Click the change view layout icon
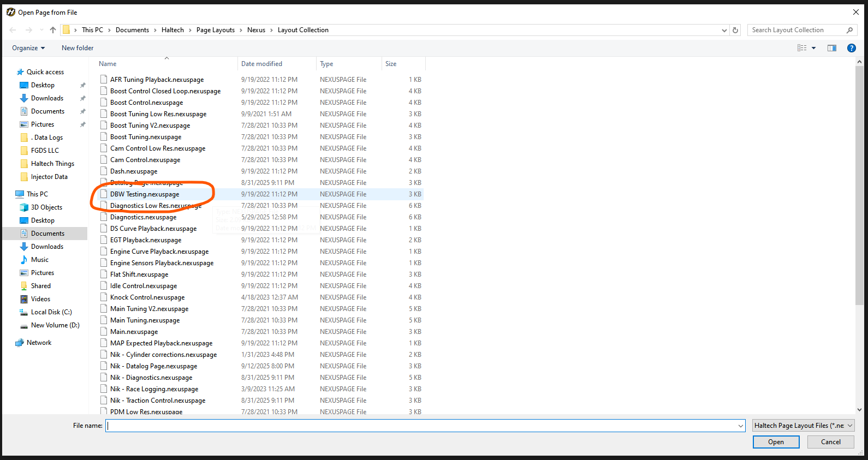Viewport: 868px width, 460px height. 801,48
